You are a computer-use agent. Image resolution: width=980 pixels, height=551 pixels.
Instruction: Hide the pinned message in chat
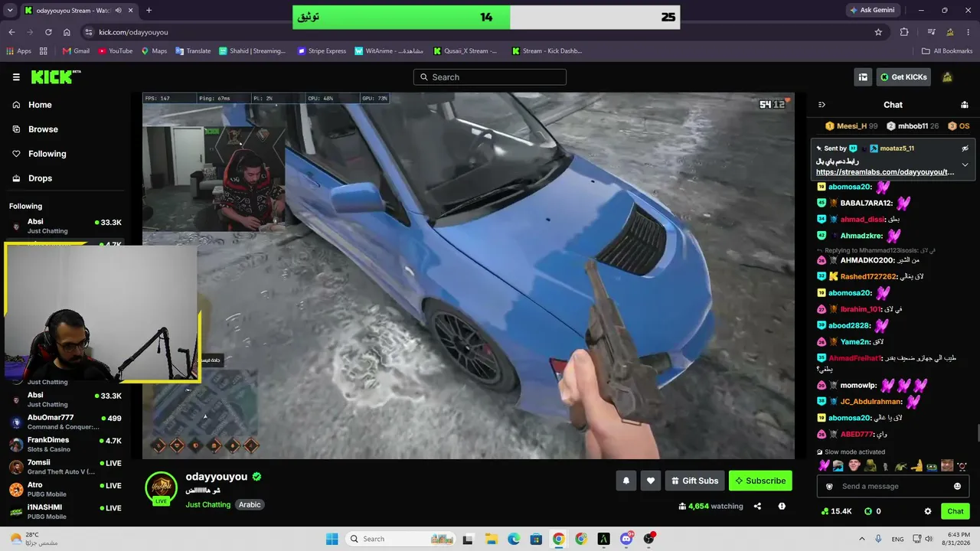[965, 148]
